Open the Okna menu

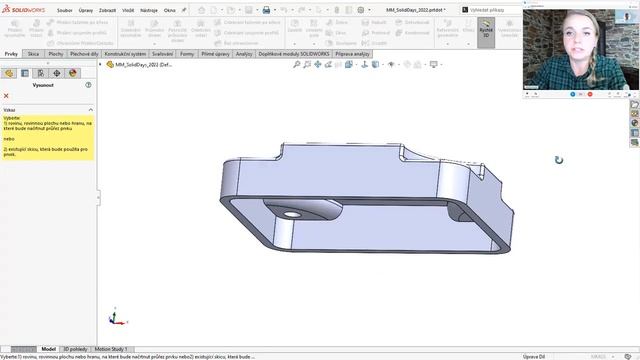tap(169, 10)
